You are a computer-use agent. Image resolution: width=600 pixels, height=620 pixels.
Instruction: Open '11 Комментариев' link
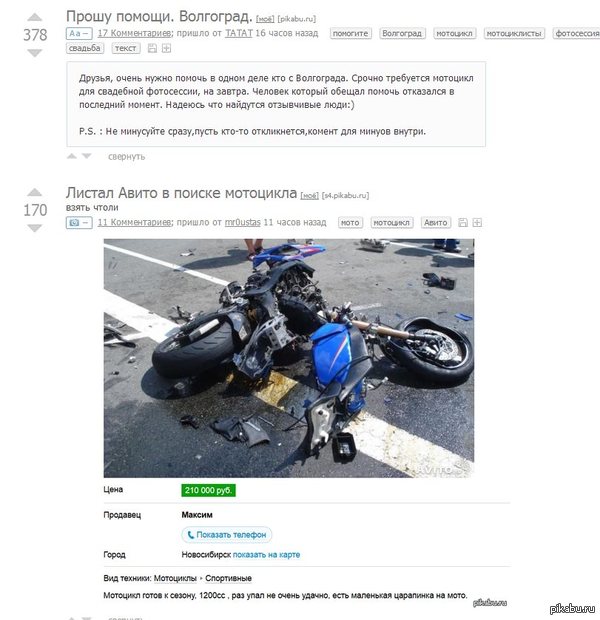click(134, 222)
